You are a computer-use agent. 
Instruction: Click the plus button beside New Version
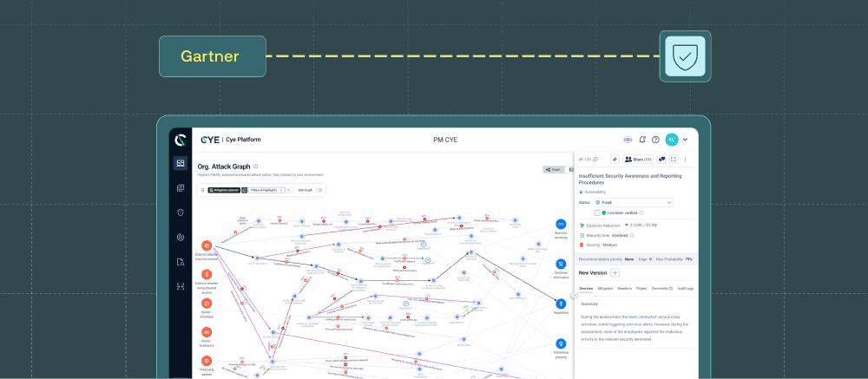pyautogui.click(x=615, y=273)
